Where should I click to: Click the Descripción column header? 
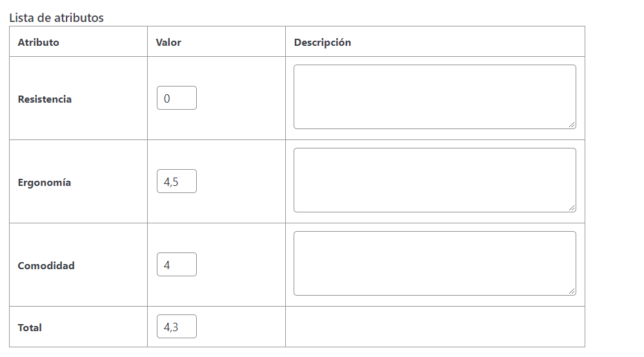tap(322, 42)
